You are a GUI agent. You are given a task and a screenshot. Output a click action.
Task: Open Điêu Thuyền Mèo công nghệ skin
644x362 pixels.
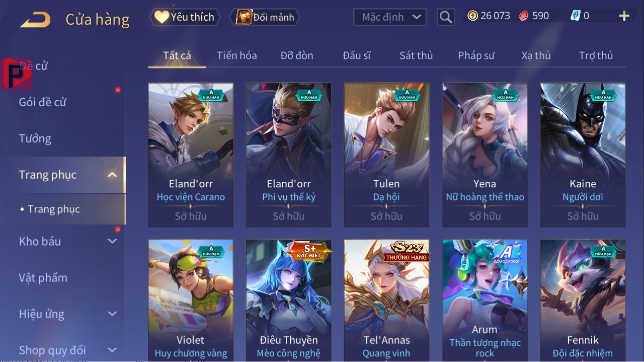pos(289,301)
